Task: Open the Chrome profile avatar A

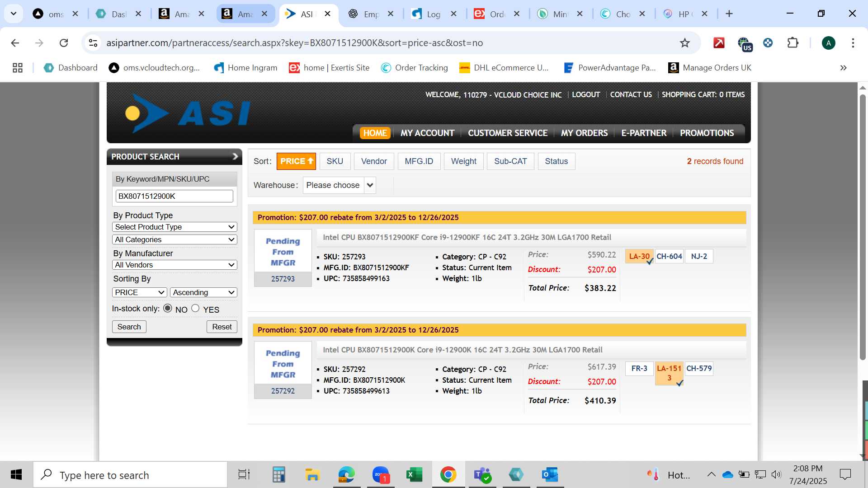Action: coord(828,43)
